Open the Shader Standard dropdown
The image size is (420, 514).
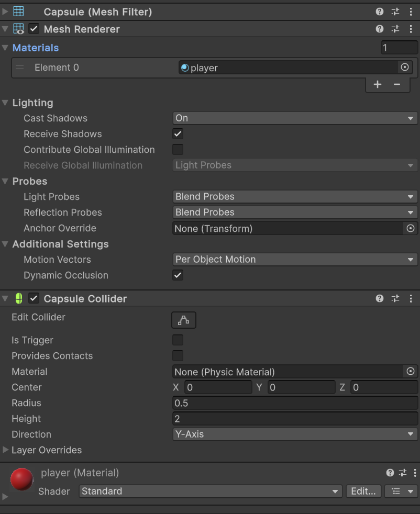(211, 491)
